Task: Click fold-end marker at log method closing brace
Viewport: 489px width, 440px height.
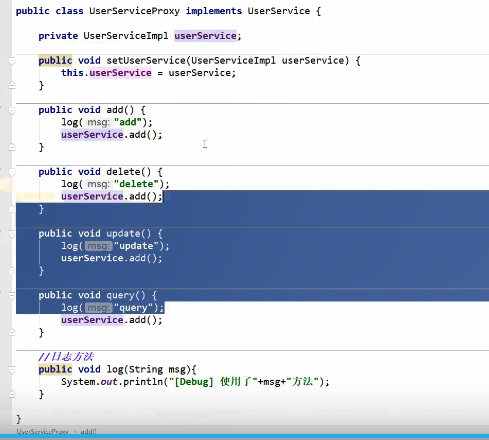Action: pos(12,394)
